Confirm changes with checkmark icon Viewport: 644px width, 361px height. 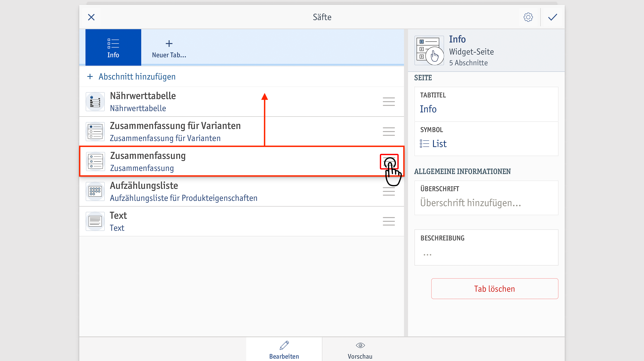pyautogui.click(x=553, y=17)
